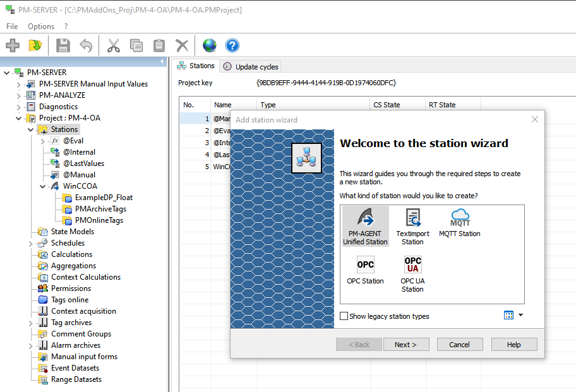Image resolution: width=576 pixels, height=392 pixels.
Task: Select the PM-AGENT Unified Station type
Action: point(365,226)
